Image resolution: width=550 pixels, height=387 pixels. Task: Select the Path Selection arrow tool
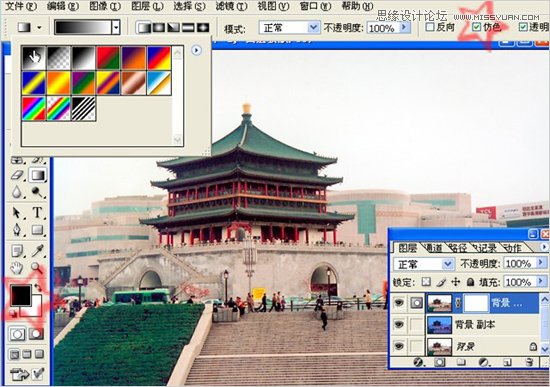[17, 213]
